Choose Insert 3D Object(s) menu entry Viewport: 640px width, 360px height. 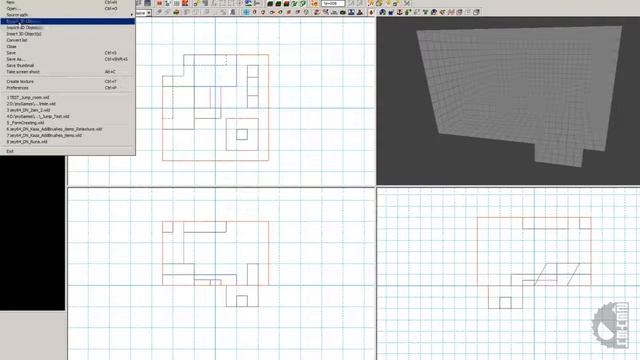click(67, 34)
